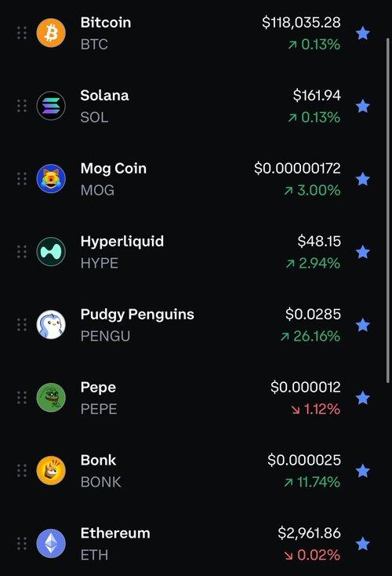
Task: Toggle the Solana watchlist star
Action: (363, 106)
